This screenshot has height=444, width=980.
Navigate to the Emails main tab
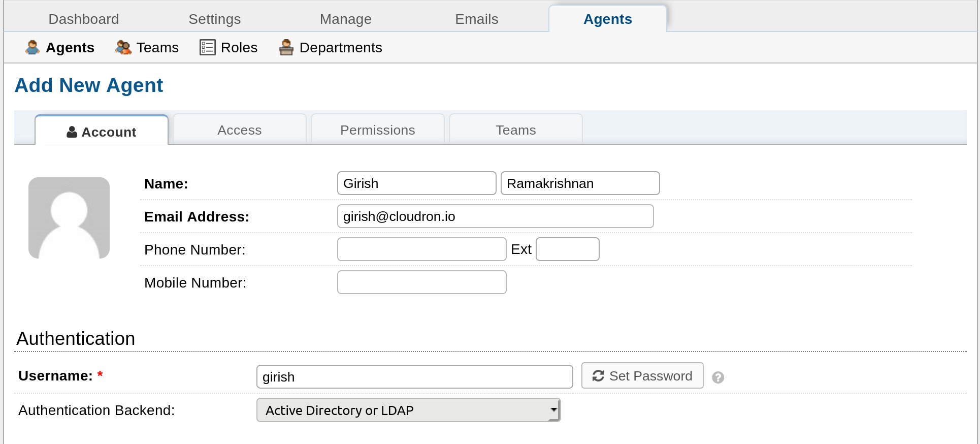(476, 19)
